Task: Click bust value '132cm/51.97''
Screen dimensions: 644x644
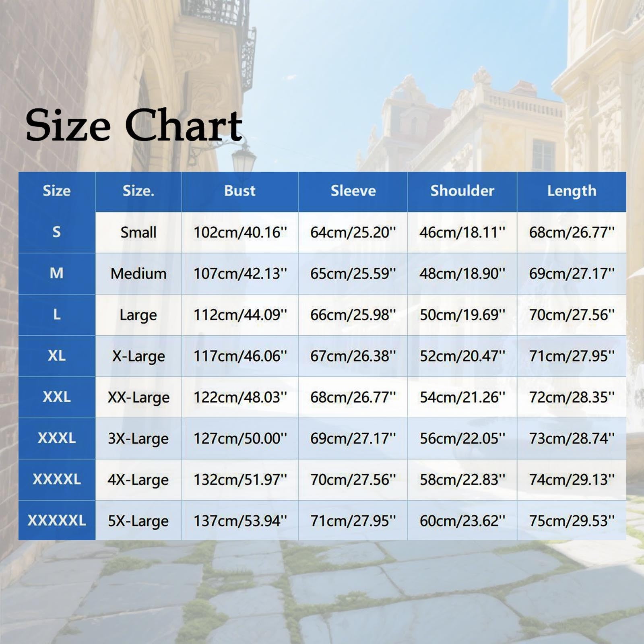Action: [240, 480]
